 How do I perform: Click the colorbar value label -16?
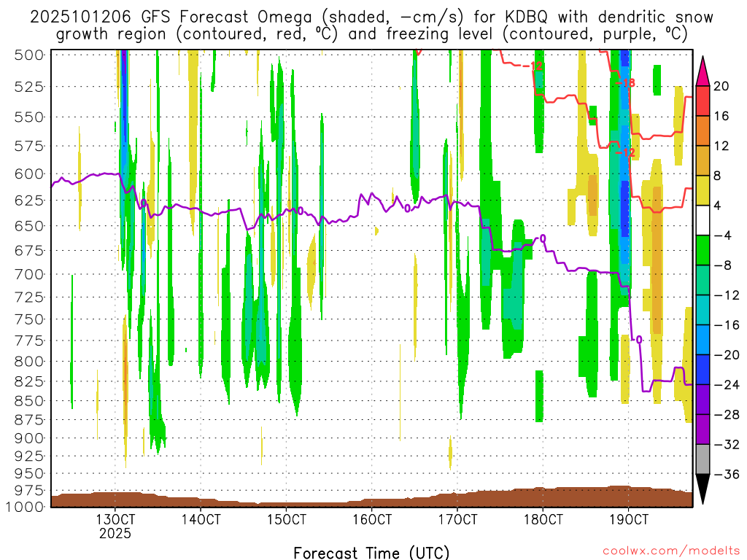(x=727, y=324)
